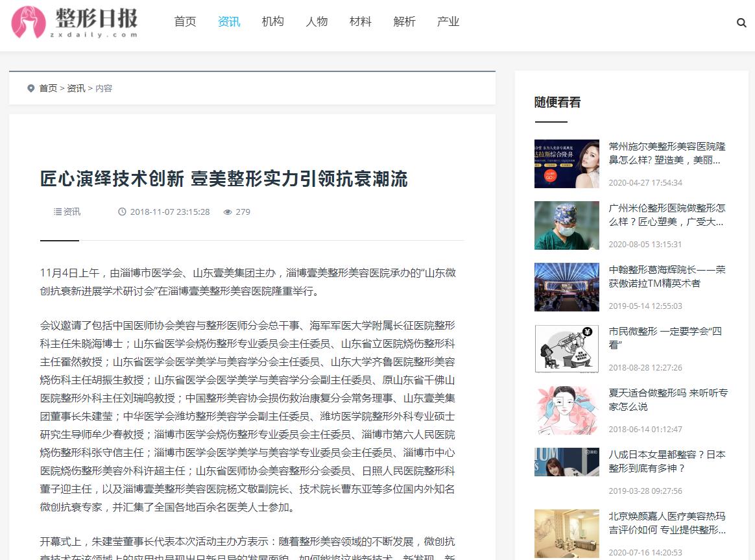Image resolution: width=755 pixels, height=560 pixels.
Task: Click 资讯 in the breadcrumb
Action: click(76, 88)
